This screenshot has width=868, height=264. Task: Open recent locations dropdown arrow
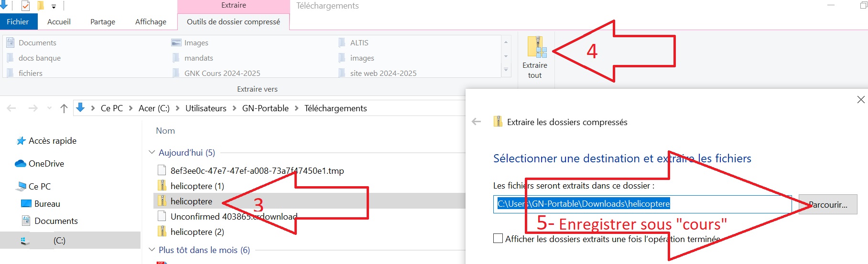coord(49,108)
